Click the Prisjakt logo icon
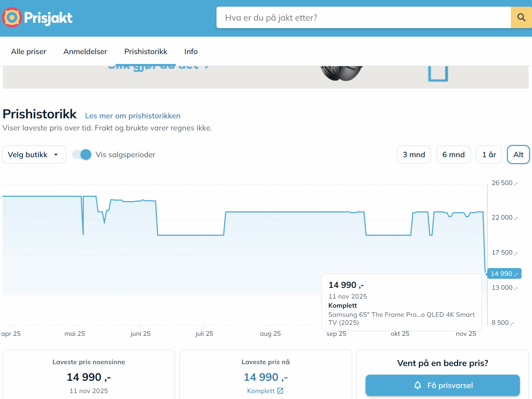 click(12, 17)
